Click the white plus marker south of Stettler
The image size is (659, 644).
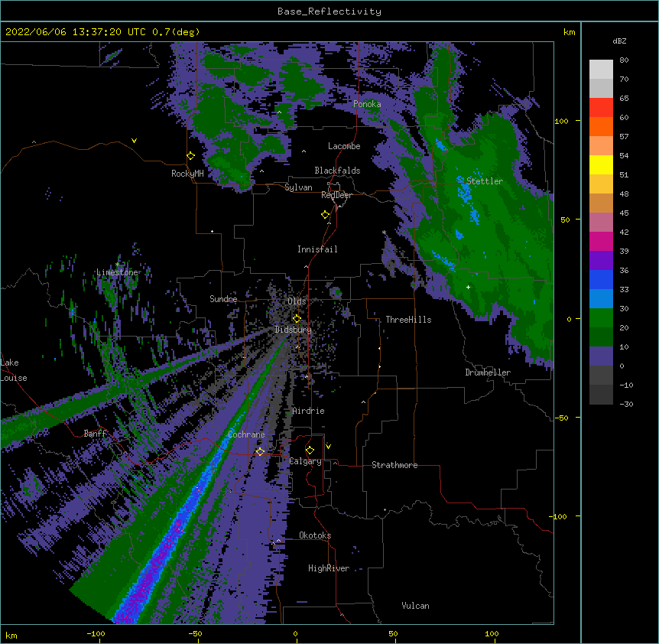[x=468, y=287]
